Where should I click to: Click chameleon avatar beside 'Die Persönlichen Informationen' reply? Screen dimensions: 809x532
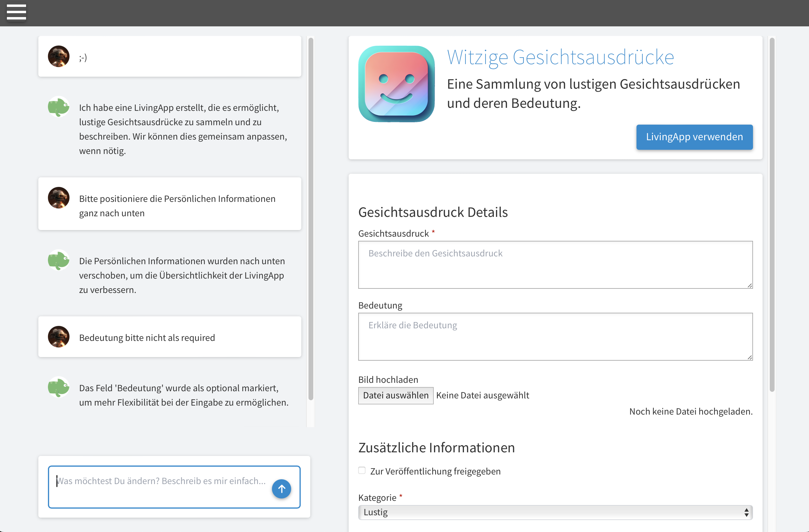tap(58, 260)
